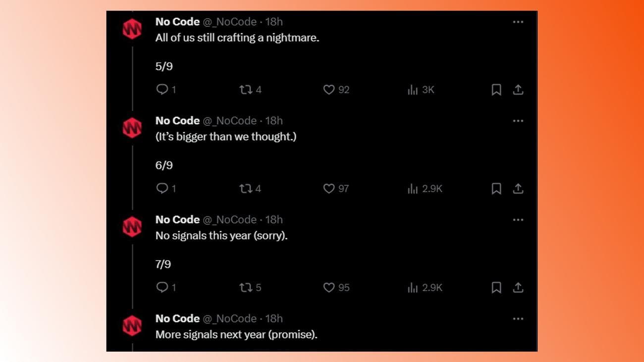View analytics on the 3K views tweet
Image resolution: width=644 pixels, height=362 pixels.
tap(413, 90)
